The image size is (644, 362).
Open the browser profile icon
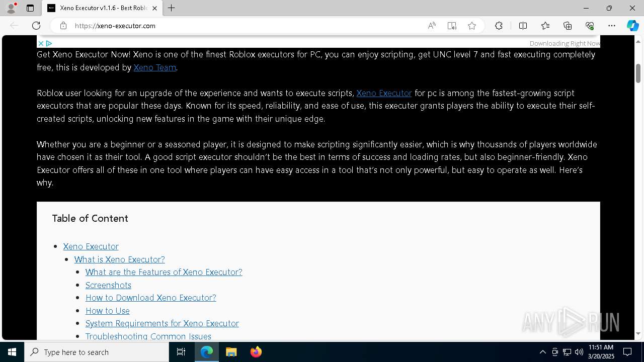11,8
